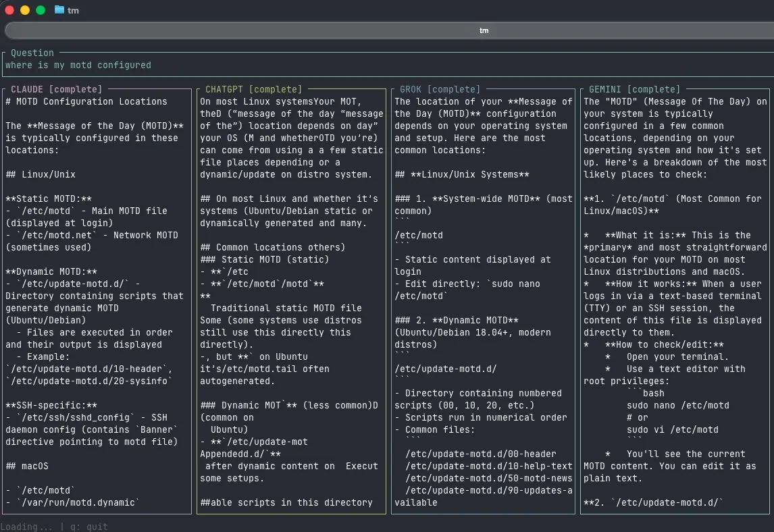774x532 pixels.
Task: Click the question text 'where is my motd configured'
Action: point(78,65)
